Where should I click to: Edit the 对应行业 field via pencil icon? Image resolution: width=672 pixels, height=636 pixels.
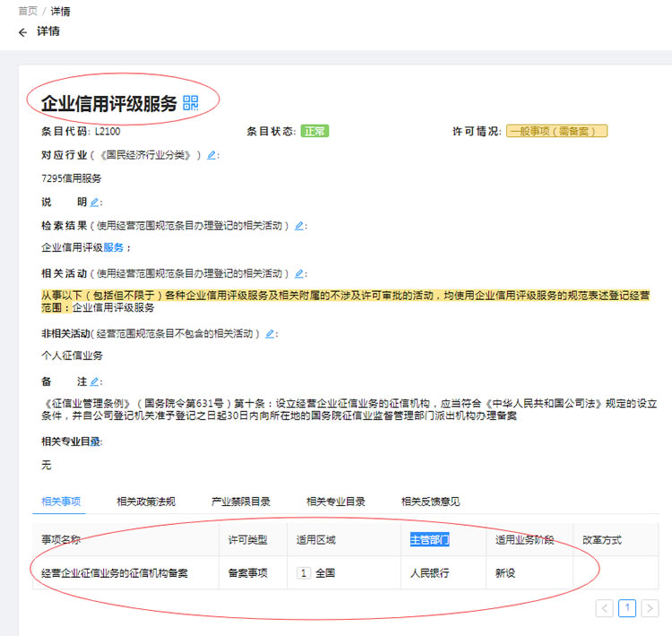[x=211, y=155]
